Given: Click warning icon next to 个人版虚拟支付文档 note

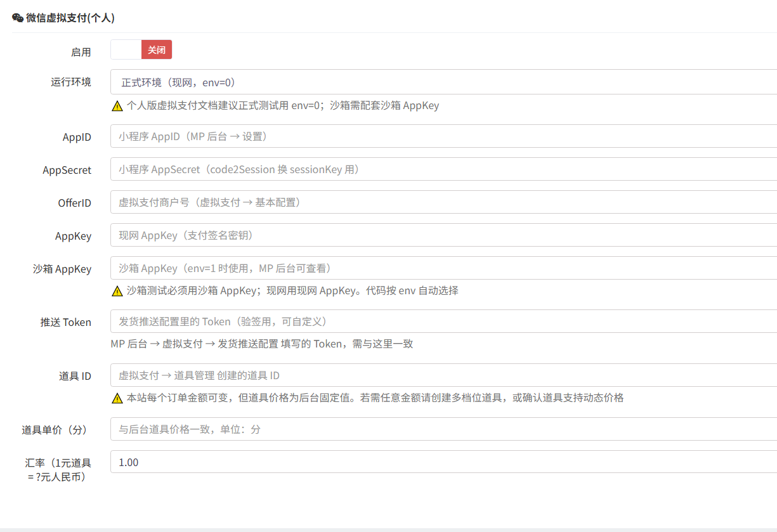Looking at the screenshot, I should click(x=117, y=106).
